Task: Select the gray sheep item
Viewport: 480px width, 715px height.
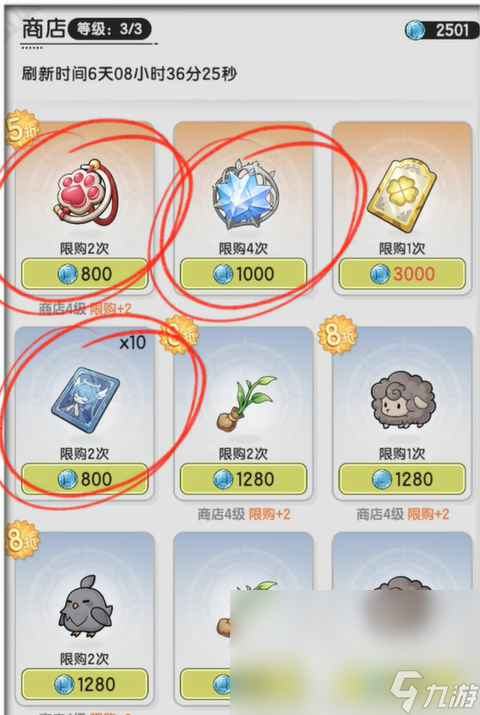Action: point(403,400)
